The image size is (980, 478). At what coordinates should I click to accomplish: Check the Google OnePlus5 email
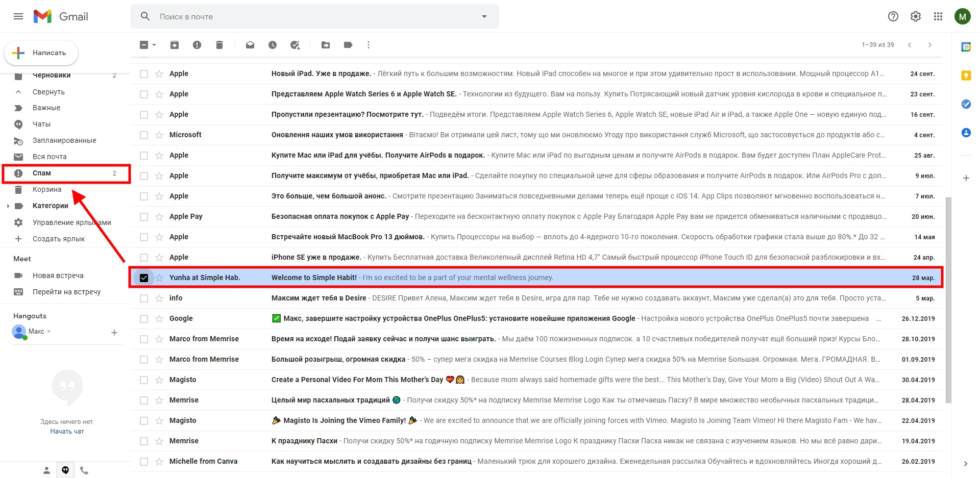[x=144, y=319]
